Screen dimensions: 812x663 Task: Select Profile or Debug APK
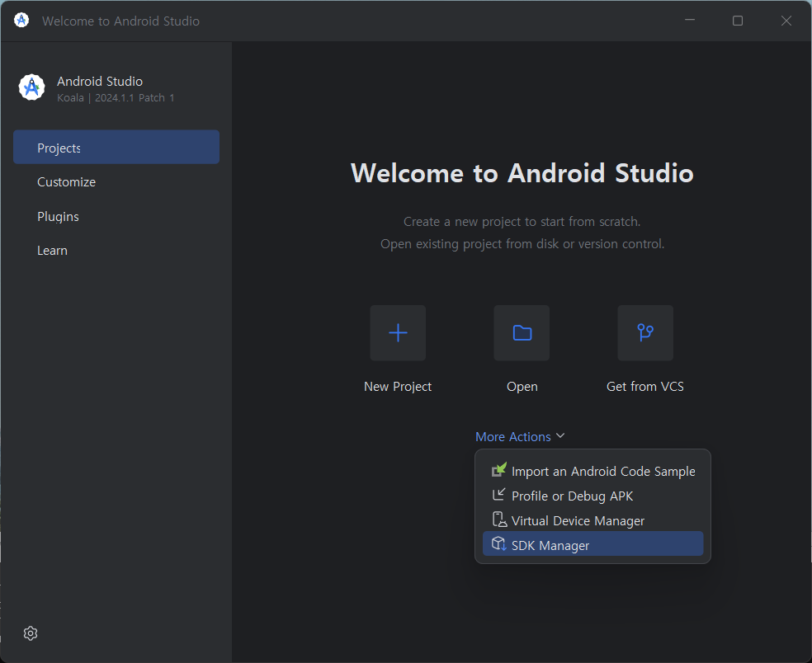pos(593,496)
